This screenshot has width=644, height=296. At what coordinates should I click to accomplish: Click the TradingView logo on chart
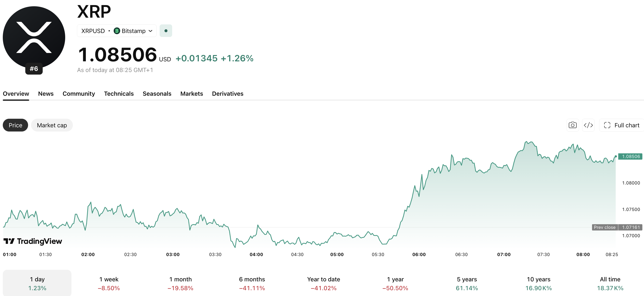coord(33,241)
